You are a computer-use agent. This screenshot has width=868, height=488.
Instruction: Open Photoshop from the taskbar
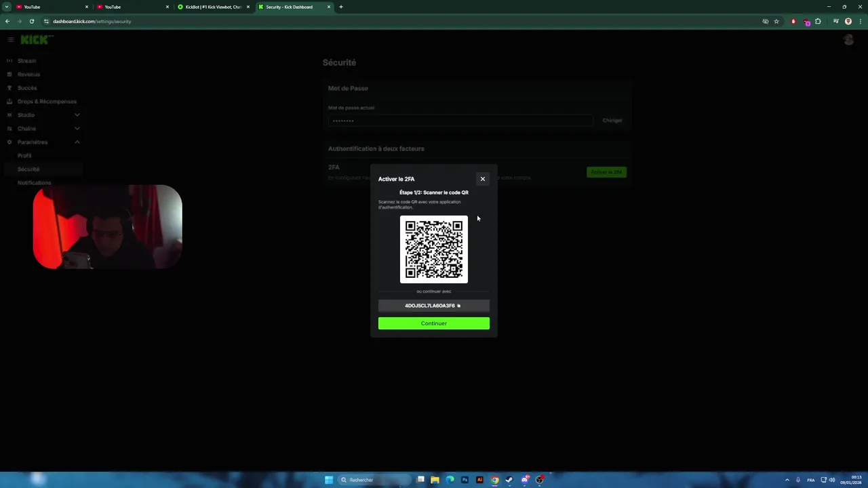[465, 480]
